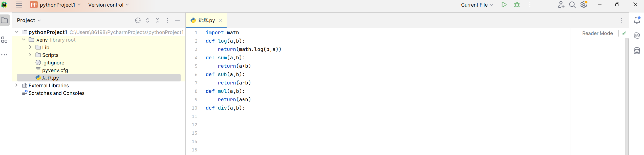Expand the External Libraries node
This screenshot has height=155, width=644.
click(17, 85)
